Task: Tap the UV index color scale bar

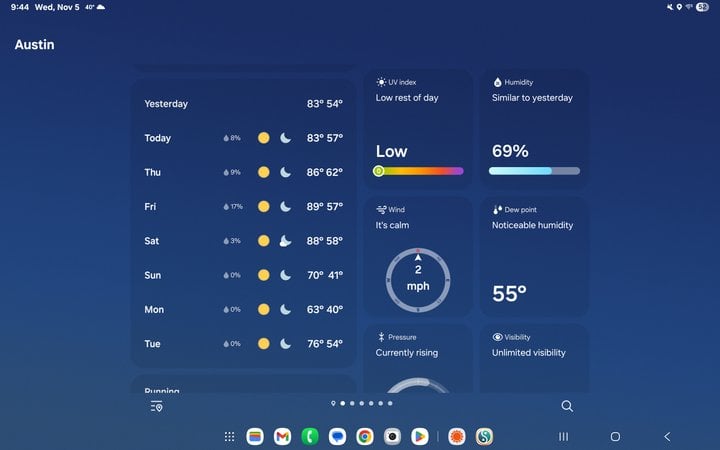Action: coord(419,171)
